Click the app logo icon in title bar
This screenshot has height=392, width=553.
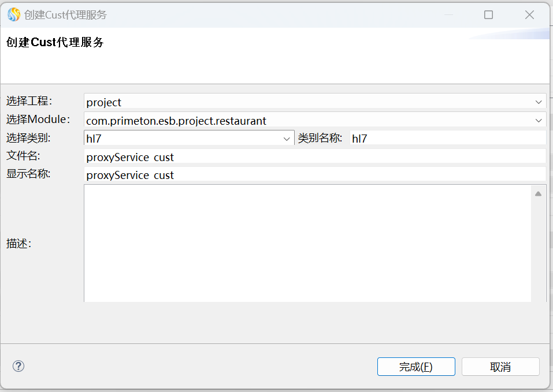[13, 15]
